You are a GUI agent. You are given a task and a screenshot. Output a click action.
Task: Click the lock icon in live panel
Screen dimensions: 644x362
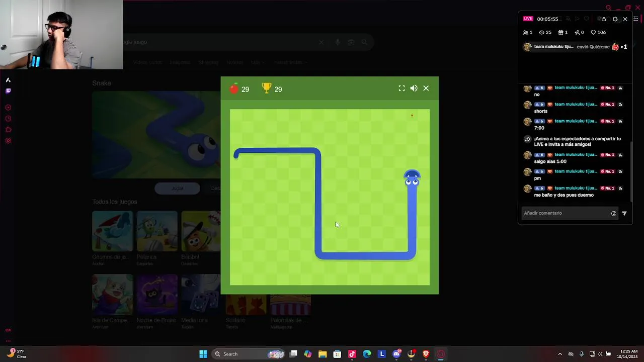(x=604, y=19)
